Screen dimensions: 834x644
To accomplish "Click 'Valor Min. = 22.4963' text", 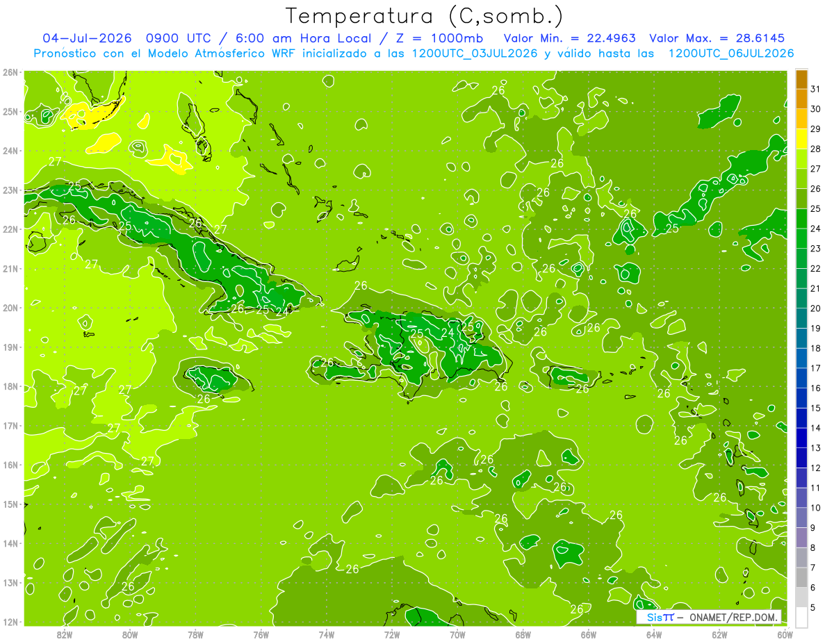I will [x=569, y=38].
